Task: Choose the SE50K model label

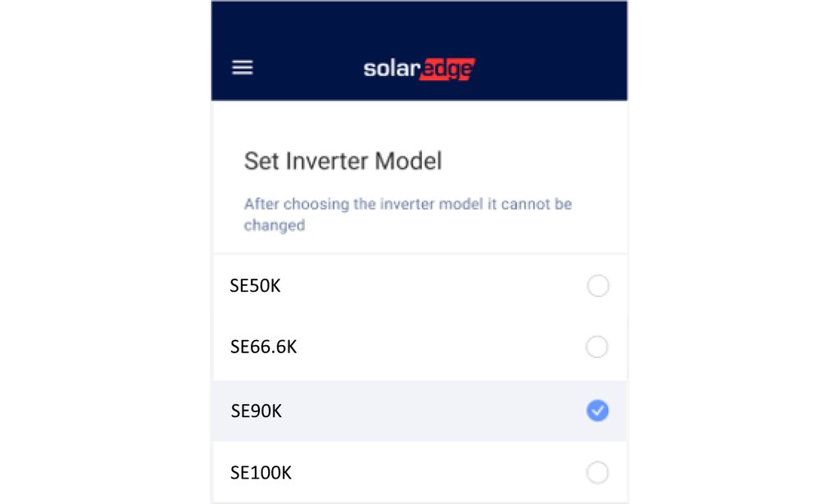Action: [256, 286]
